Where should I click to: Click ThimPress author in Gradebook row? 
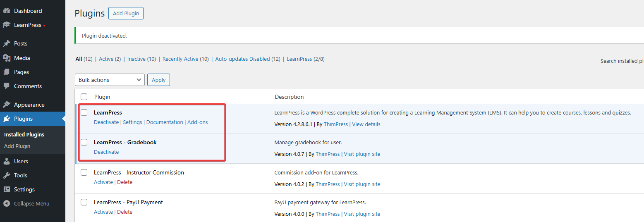[x=328, y=154]
